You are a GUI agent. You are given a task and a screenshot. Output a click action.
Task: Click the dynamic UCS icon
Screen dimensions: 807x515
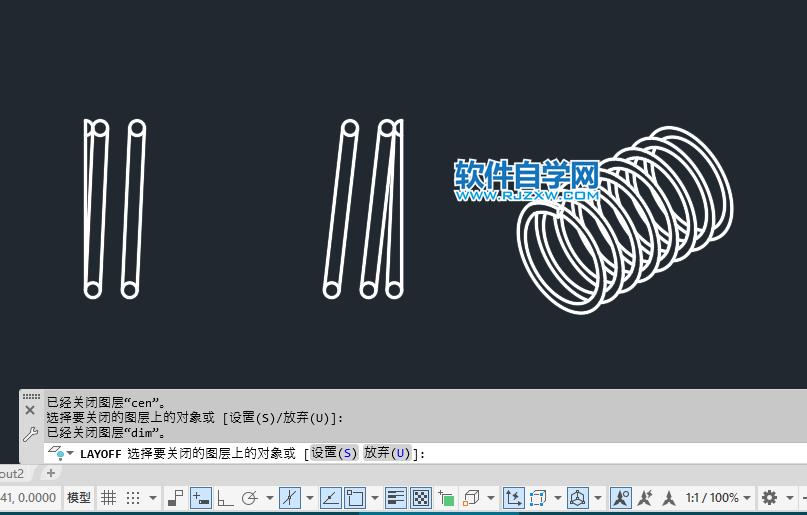pos(513,497)
